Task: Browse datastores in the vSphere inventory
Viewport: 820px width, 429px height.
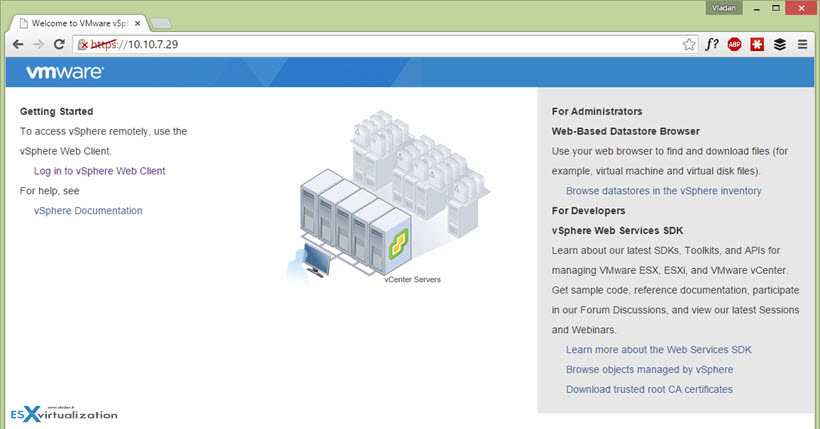Action: coord(663,191)
